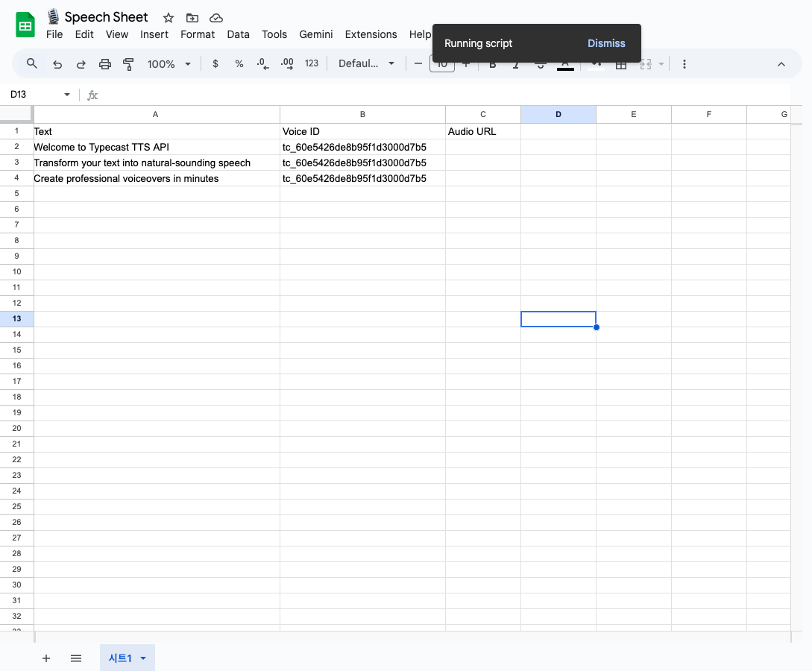The image size is (812, 671).
Task: Open the 시트1 tab dropdown arrow
Action: click(143, 658)
